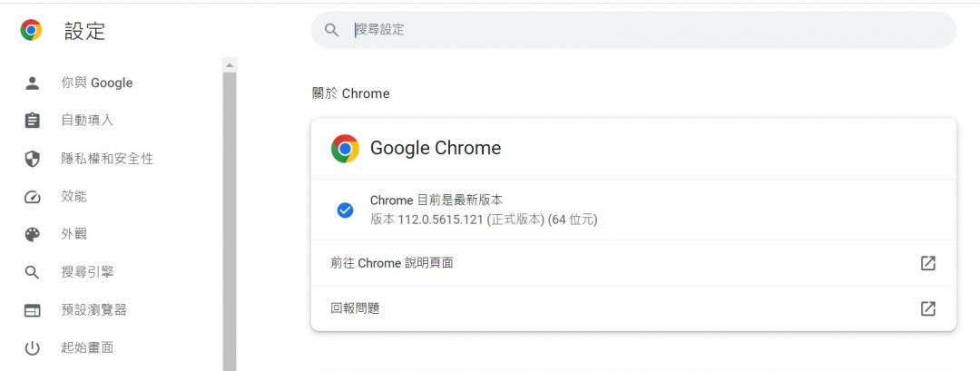Click the clipboard icon for 自動填入

pos(33,121)
